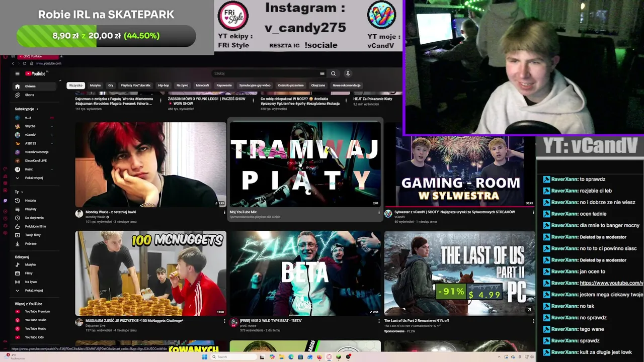The image size is (644, 362).
Task: Open Windows Start menu on taskbar
Action: [205, 357]
